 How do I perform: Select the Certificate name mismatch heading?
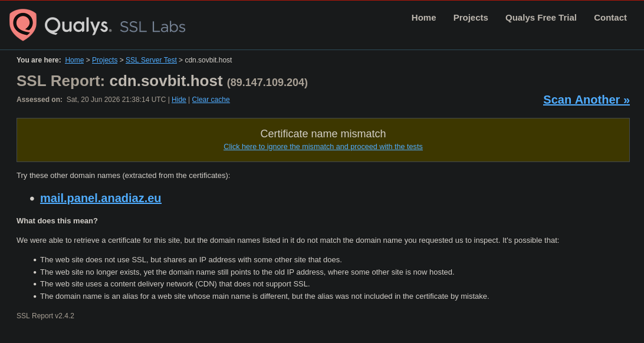323,134
